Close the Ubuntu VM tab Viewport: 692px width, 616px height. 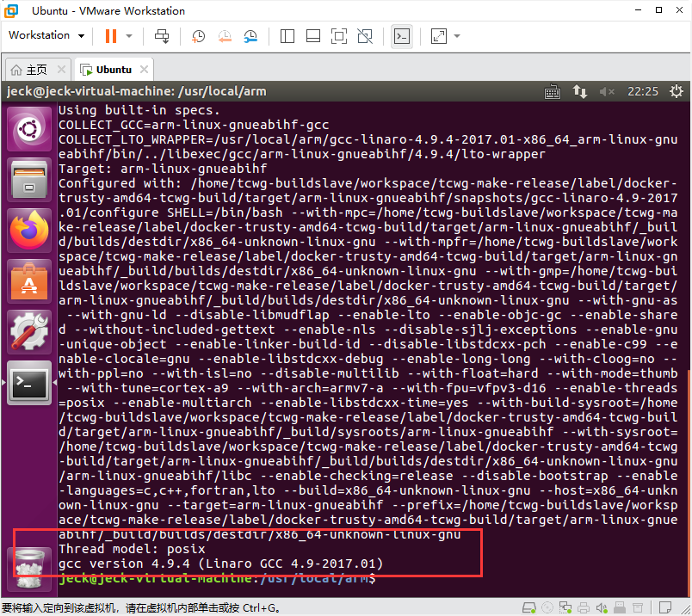coord(144,70)
